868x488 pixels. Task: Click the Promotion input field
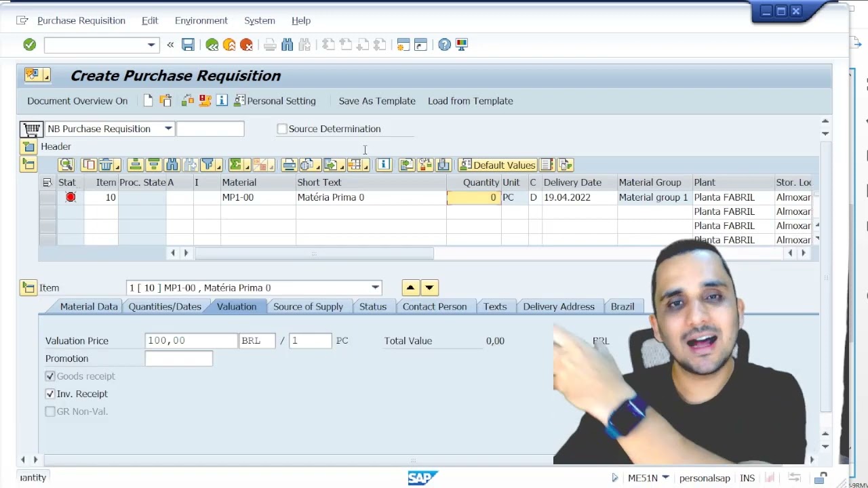(178, 359)
